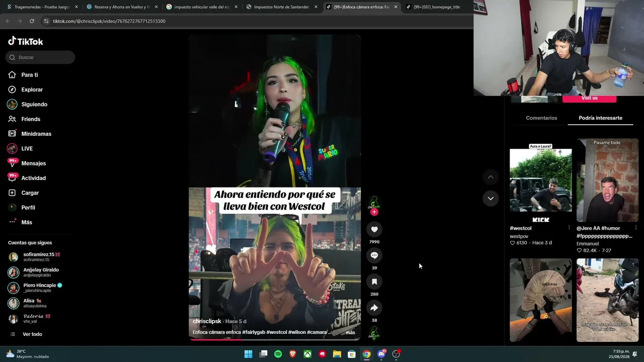The height and width of the screenshot is (362, 644).
Task: Click the Visit us button
Action: 589,99
